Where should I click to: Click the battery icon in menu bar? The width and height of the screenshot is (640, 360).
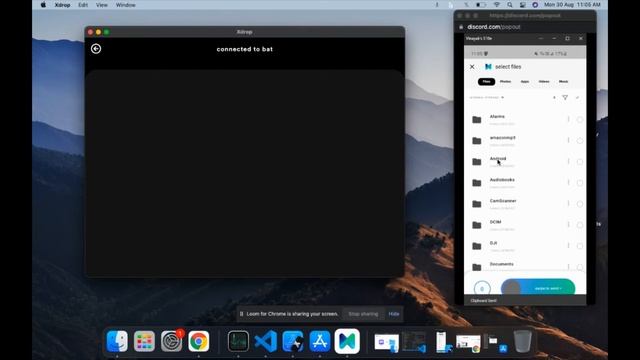[481, 5]
